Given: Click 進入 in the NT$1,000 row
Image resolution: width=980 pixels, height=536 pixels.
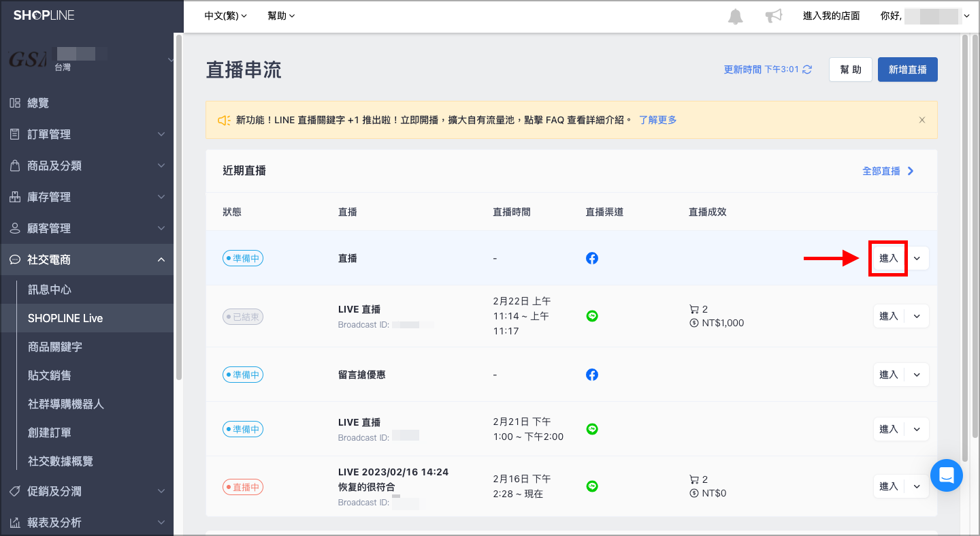Looking at the screenshot, I should coord(889,316).
